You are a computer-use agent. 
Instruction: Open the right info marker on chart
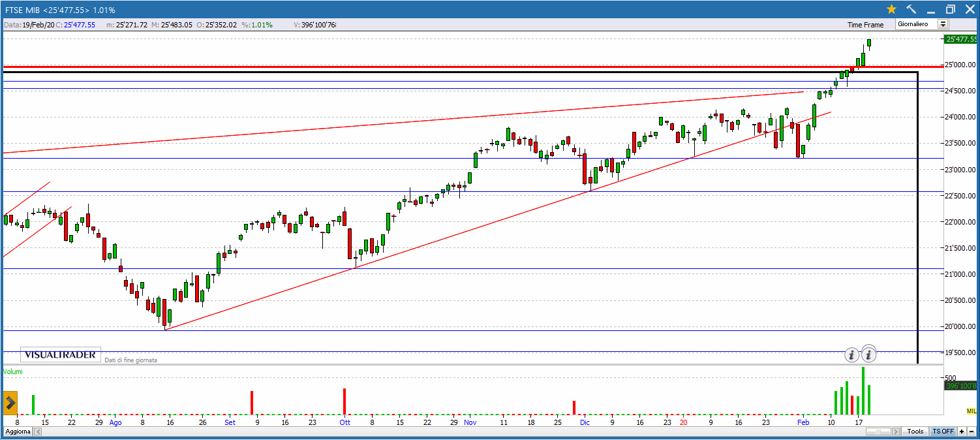tap(868, 355)
